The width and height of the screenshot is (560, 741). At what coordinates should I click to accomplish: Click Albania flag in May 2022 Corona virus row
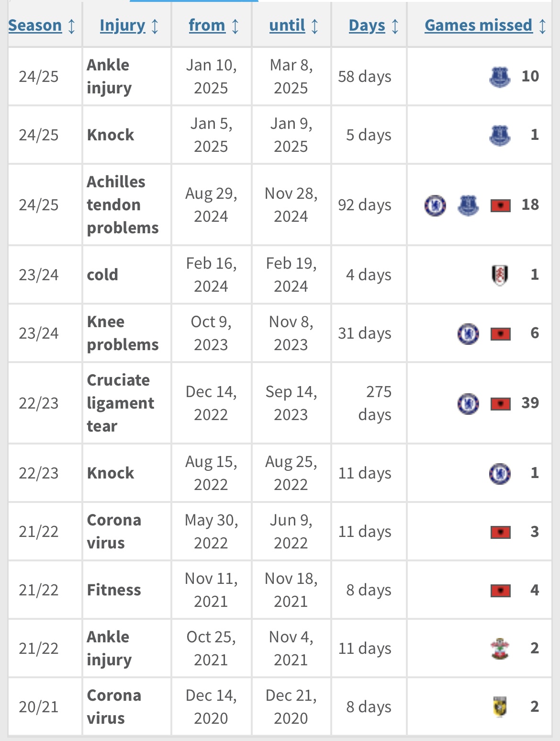point(500,532)
